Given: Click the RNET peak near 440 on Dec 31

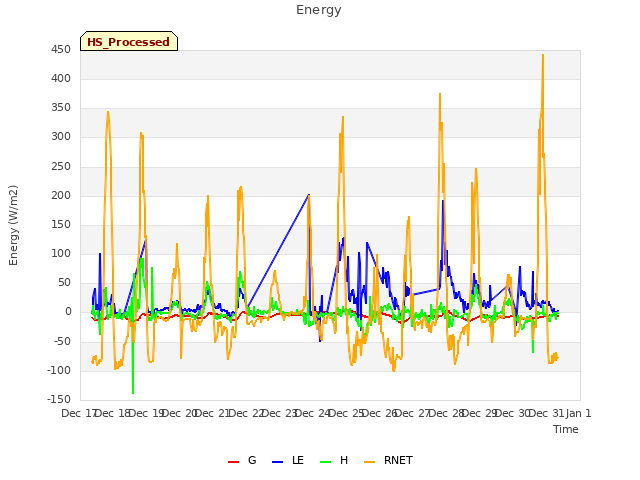Looking at the screenshot, I should pyautogui.click(x=542, y=55).
